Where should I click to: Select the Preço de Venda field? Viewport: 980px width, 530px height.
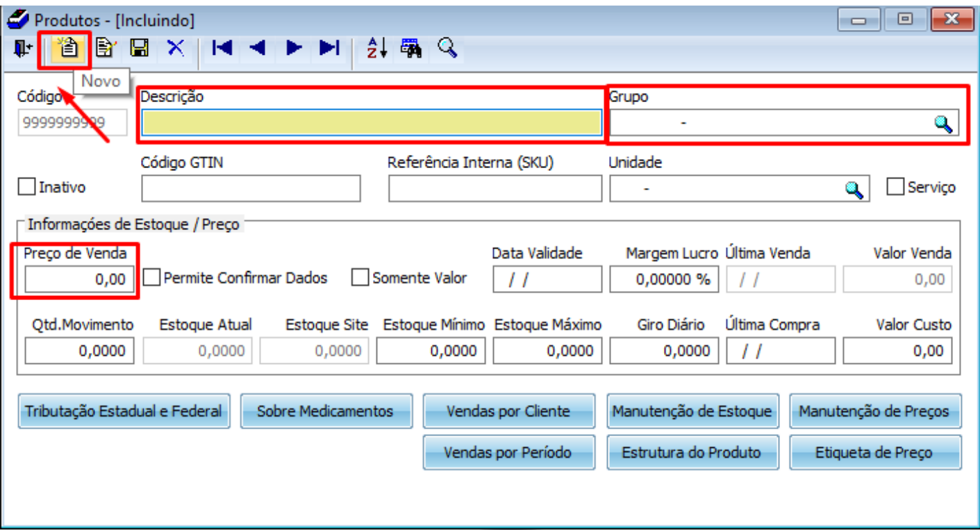78,279
